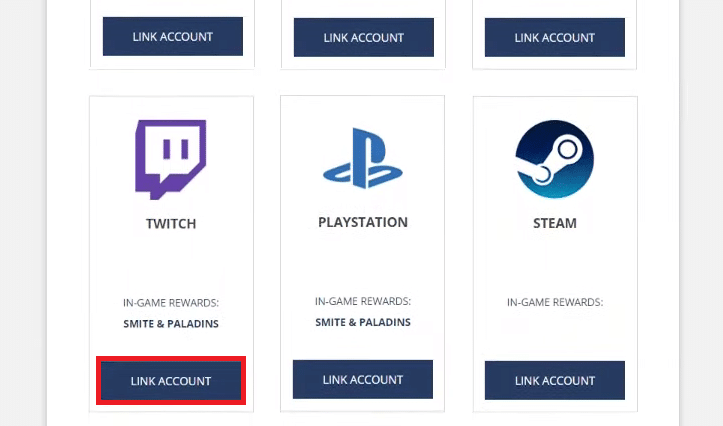Click the purple Twitch logo
Screen dimensions: 723x426
click(171, 160)
